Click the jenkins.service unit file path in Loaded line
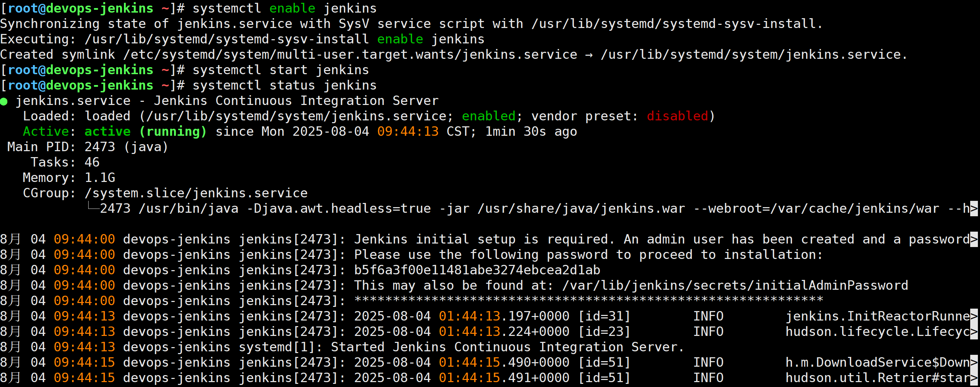The height and width of the screenshot is (387, 980). coord(296,116)
